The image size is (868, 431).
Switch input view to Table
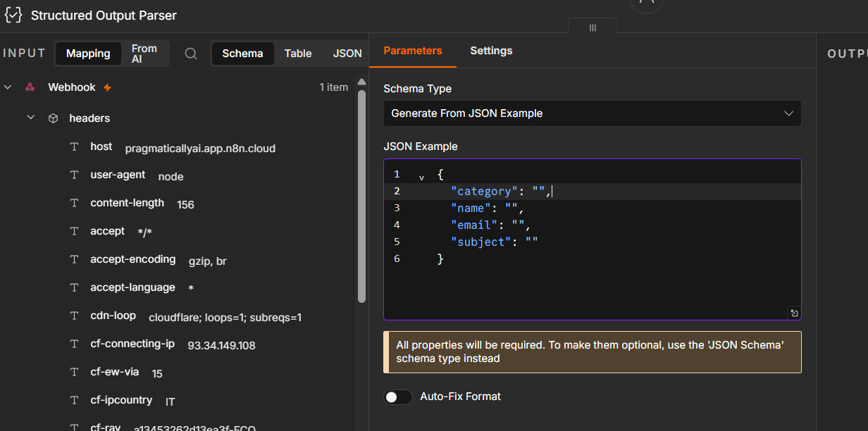point(298,54)
